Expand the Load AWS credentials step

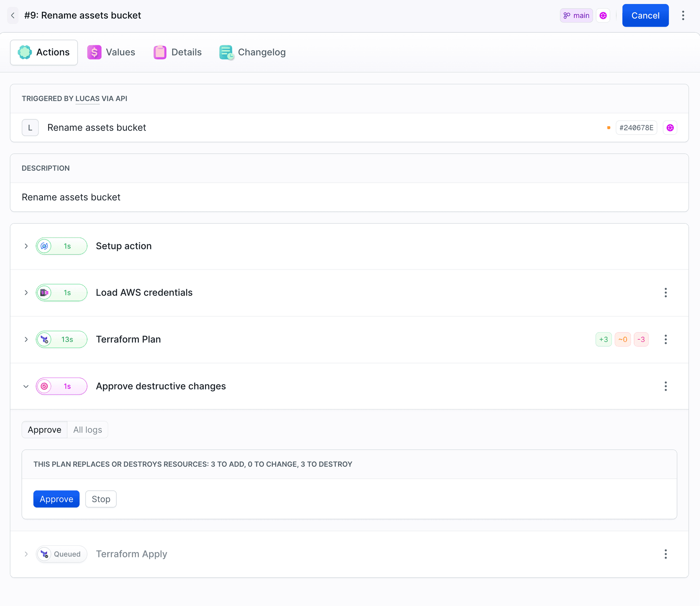tap(26, 293)
